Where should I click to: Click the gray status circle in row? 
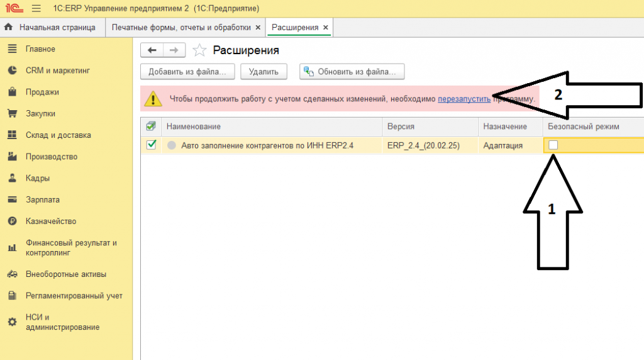(172, 145)
